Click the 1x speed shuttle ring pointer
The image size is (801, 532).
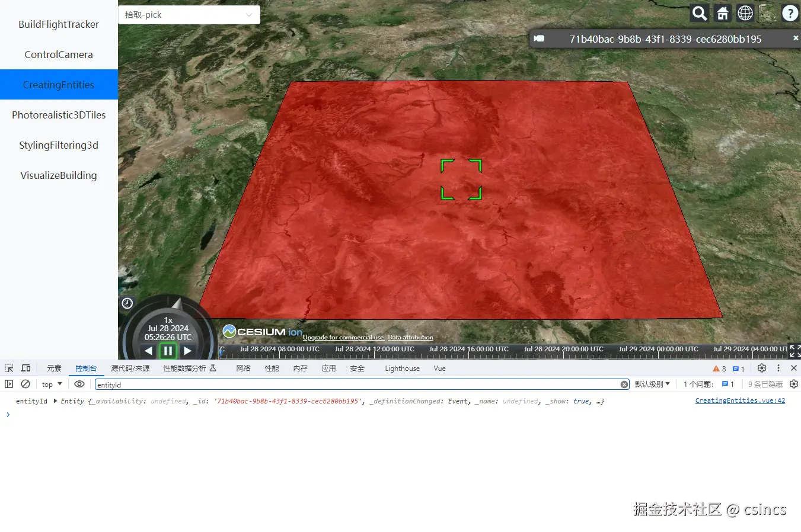[176, 305]
